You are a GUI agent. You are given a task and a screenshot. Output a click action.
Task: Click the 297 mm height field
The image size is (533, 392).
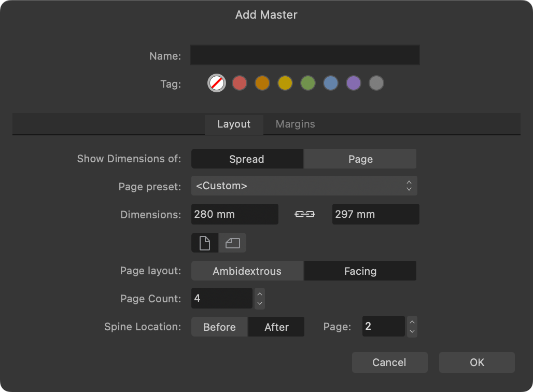pyautogui.click(x=375, y=214)
